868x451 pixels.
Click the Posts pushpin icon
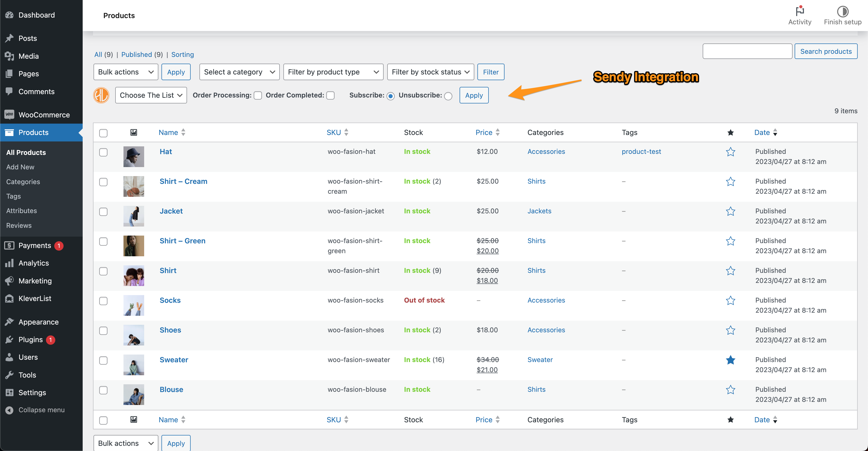coord(10,38)
